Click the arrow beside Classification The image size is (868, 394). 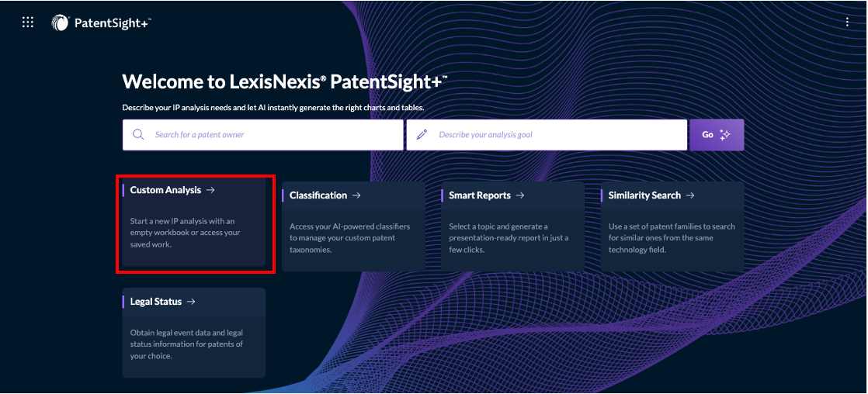click(x=356, y=195)
